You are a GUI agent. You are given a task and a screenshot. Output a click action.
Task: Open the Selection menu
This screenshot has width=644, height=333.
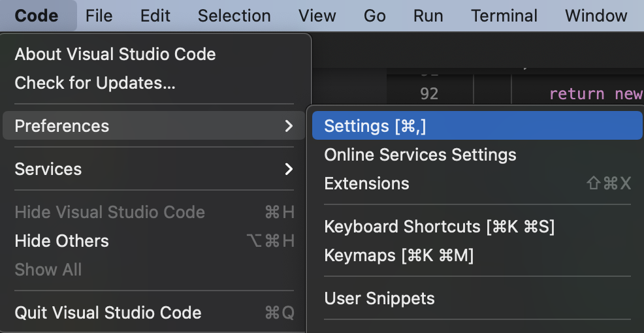[234, 16]
